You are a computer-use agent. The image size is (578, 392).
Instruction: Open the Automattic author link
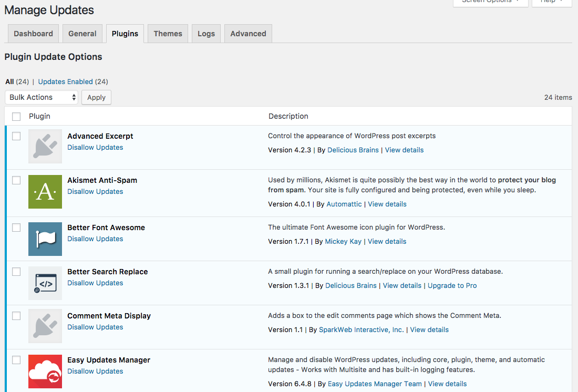point(344,204)
